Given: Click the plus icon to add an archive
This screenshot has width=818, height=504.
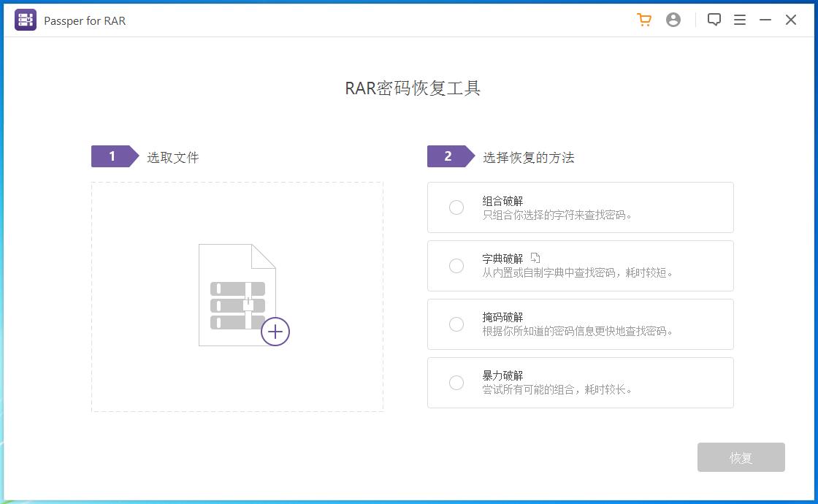Looking at the screenshot, I should [275, 332].
